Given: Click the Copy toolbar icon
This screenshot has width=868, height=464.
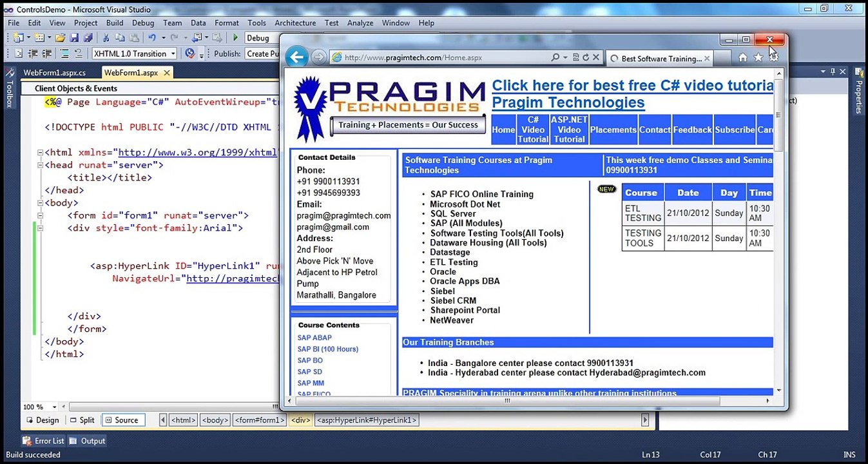Looking at the screenshot, I should coord(120,38).
